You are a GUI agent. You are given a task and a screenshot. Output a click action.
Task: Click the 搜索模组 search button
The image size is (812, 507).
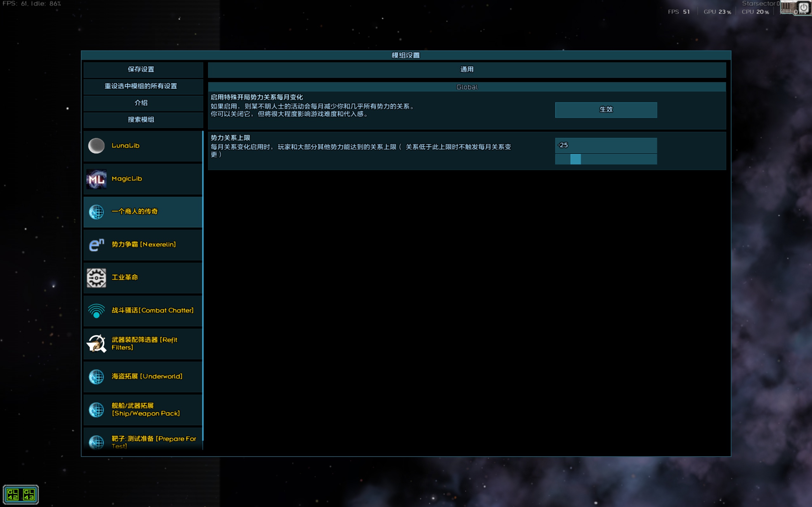[x=141, y=120]
